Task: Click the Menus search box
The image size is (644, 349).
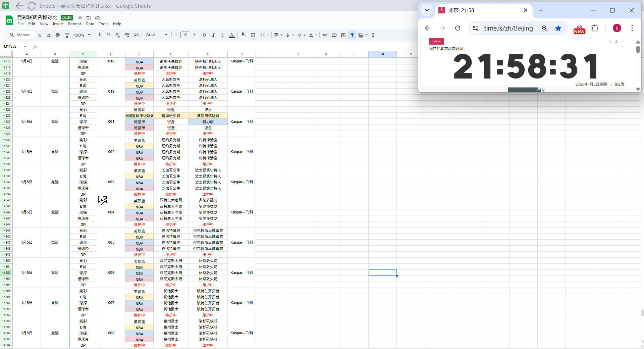Action: (20, 35)
